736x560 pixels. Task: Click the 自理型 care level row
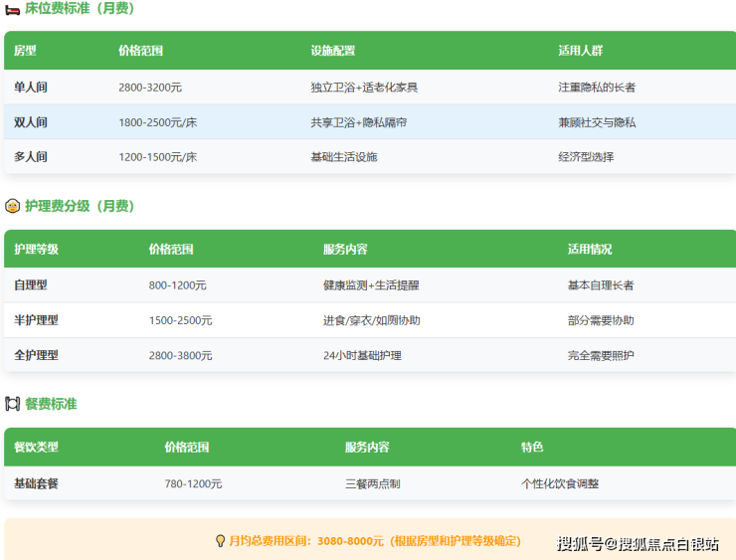[x=31, y=285]
